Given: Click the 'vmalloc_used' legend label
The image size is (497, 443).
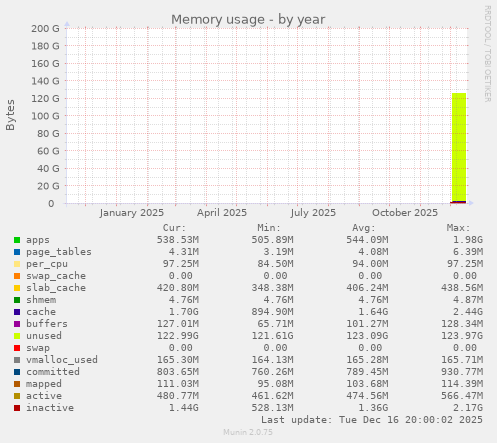Looking at the screenshot, I should click(x=62, y=360).
